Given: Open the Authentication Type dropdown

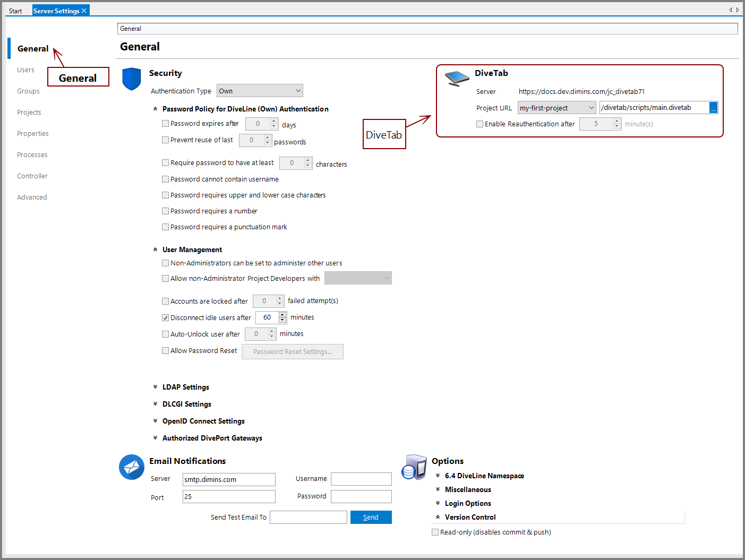Looking at the screenshot, I should [260, 90].
